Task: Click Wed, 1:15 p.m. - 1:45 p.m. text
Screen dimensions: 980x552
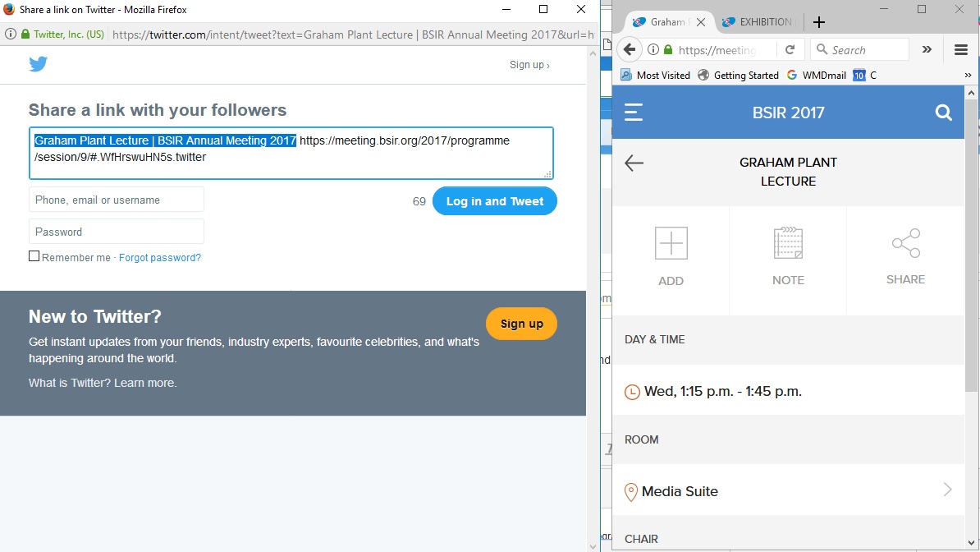Action: click(723, 391)
